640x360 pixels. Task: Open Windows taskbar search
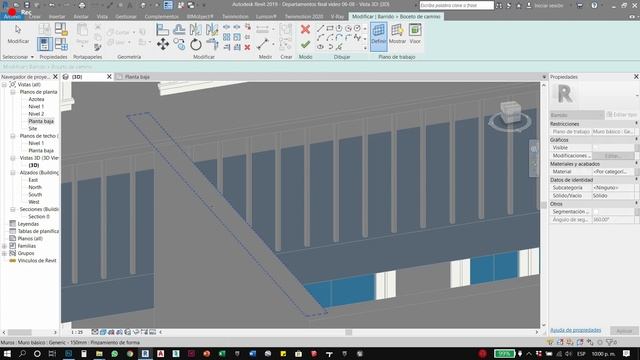22,353
